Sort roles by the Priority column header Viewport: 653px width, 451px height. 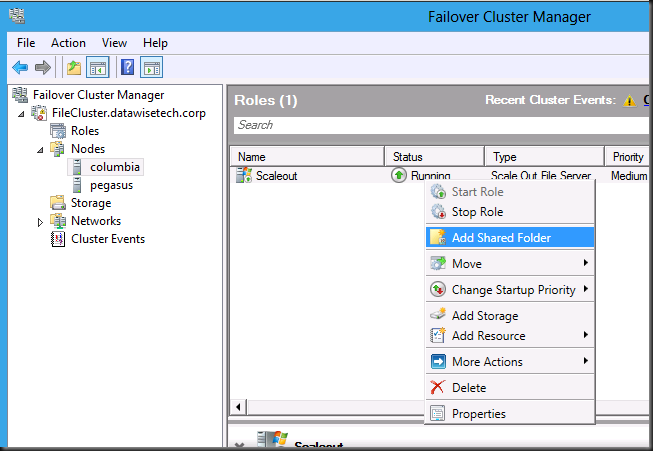pos(627,157)
